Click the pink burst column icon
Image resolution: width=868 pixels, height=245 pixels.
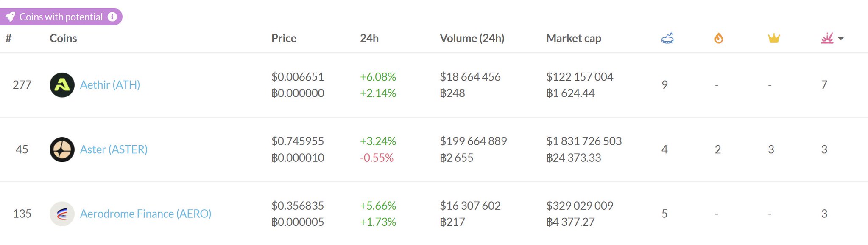point(827,38)
